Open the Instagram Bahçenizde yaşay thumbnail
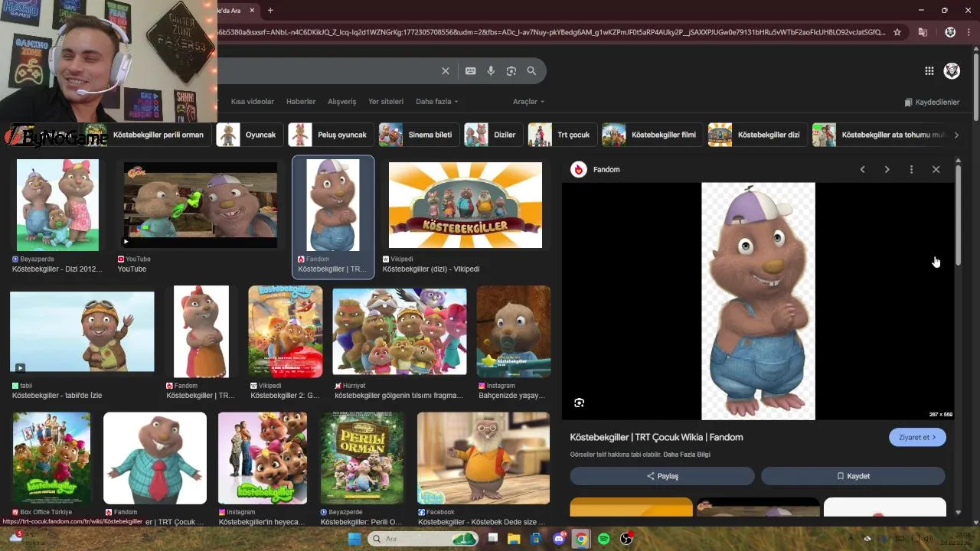 click(x=514, y=331)
